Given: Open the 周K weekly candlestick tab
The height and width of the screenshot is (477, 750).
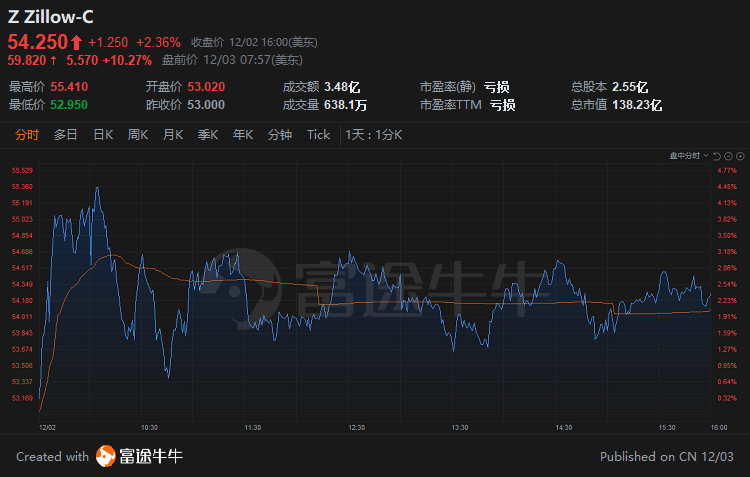Looking at the screenshot, I should point(138,135).
